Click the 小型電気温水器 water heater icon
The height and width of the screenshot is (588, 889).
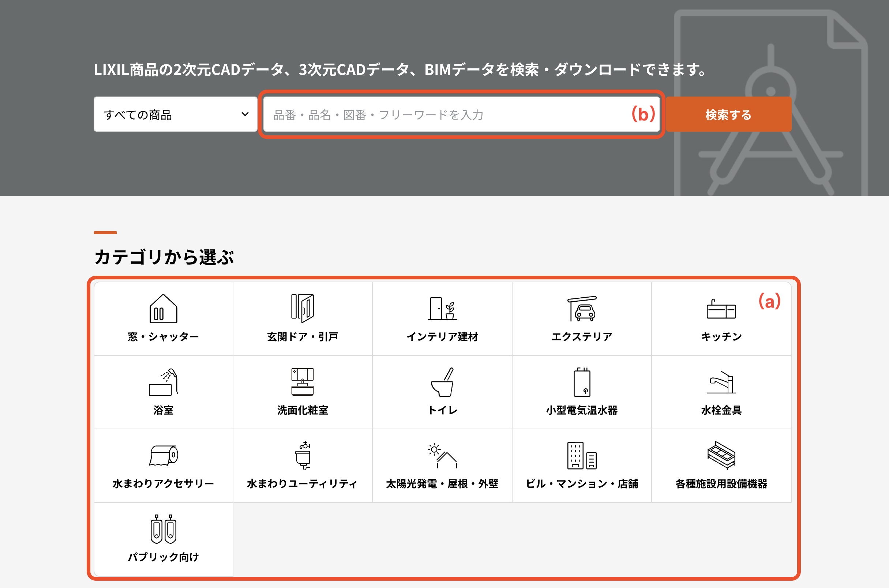[x=582, y=382]
